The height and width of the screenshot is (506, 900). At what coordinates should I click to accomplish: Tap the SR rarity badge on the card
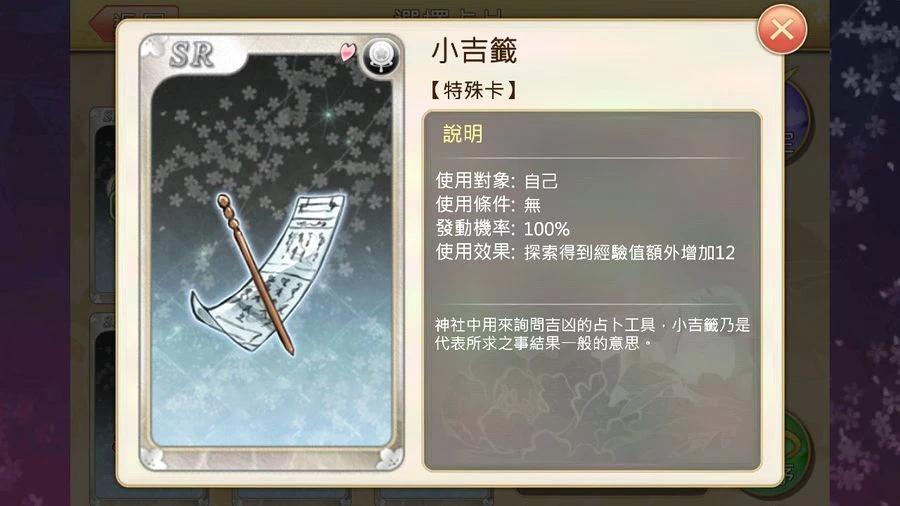click(192, 56)
